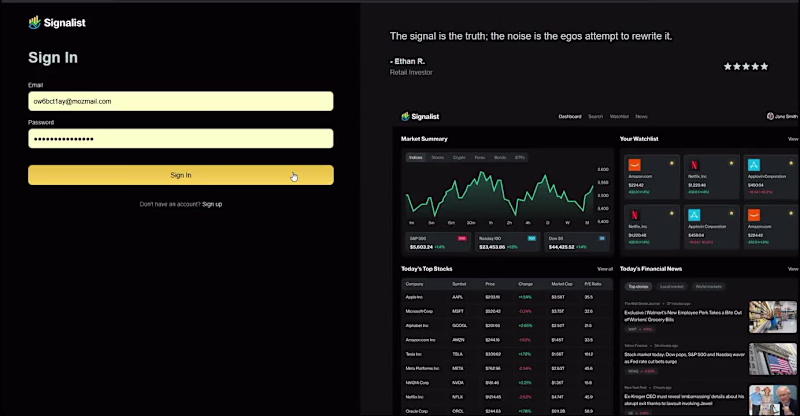Click the teal 100 badge on Nasdaq 100
800x416 pixels.
click(x=531, y=238)
